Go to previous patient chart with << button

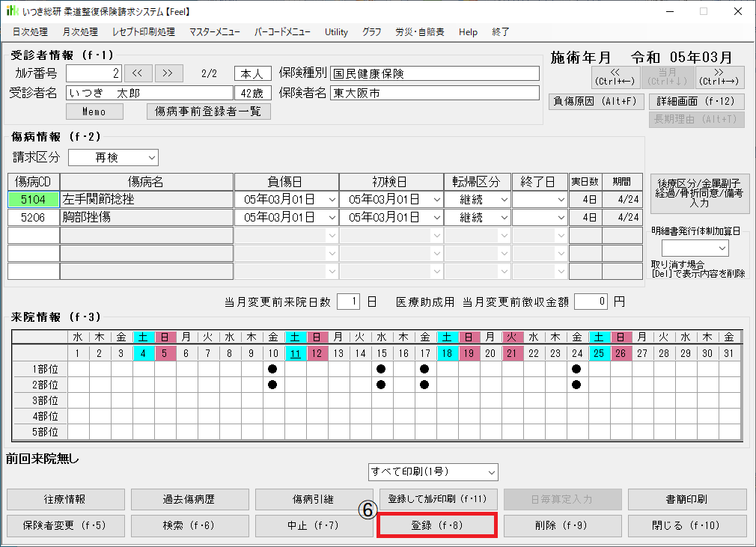tap(138, 73)
